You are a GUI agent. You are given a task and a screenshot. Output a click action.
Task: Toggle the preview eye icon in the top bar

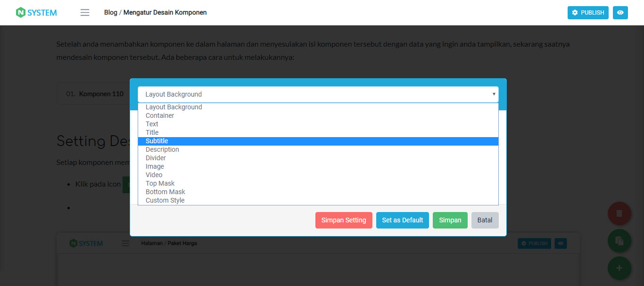(x=620, y=13)
